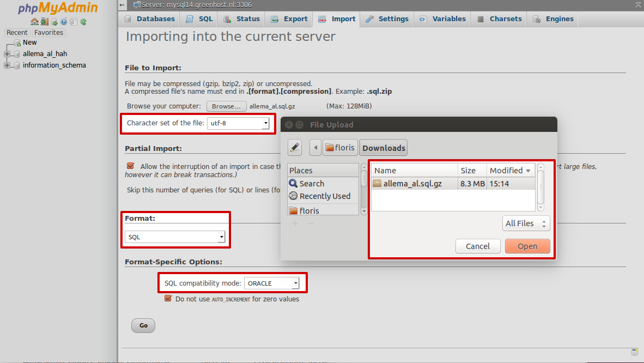Close the File Upload dialog window
Screen dimensions: 644x363
pyautogui.click(x=289, y=125)
